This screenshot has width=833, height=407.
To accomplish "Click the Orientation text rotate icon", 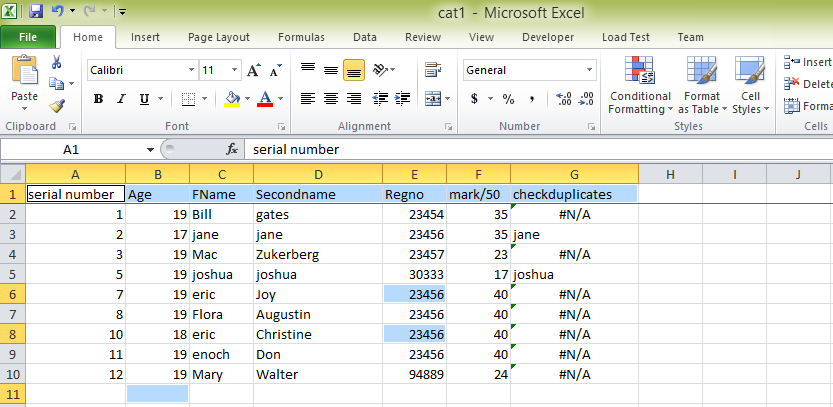I will coord(380,70).
